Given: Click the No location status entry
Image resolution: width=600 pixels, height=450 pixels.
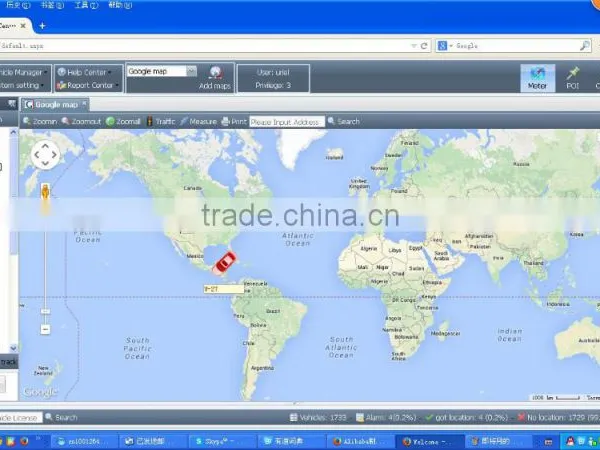Looking at the screenshot, I should point(559,417).
